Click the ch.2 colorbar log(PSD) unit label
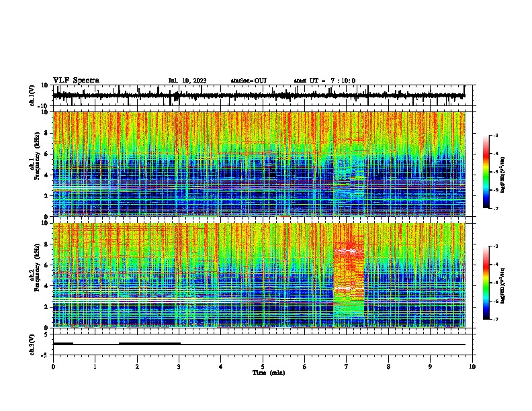 pos(502,285)
